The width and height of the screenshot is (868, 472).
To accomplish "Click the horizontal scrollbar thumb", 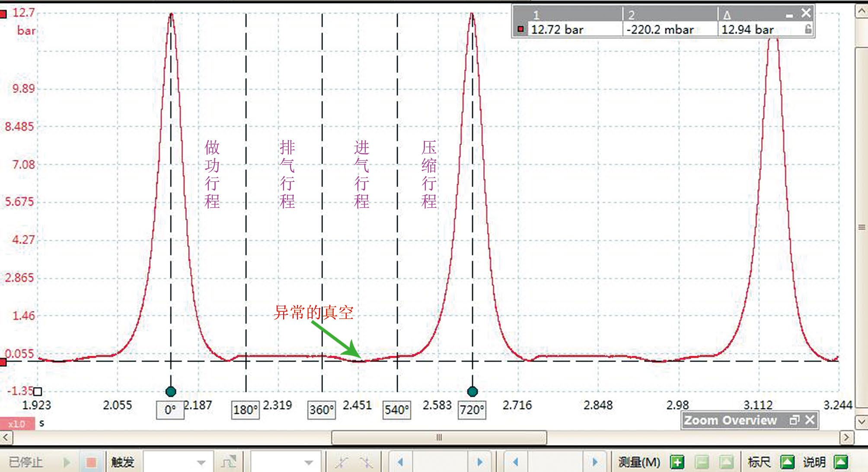I will click(439, 437).
